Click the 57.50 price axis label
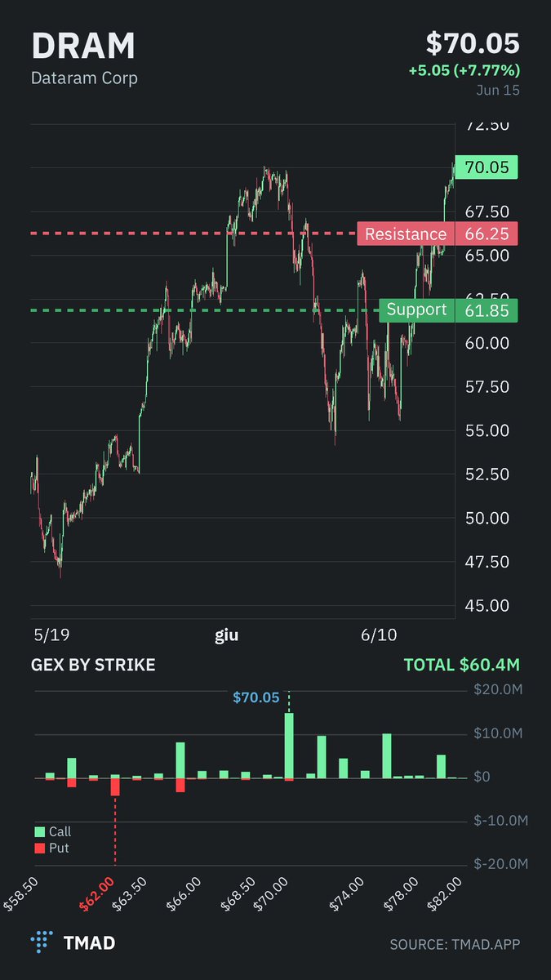 [487, 386]
